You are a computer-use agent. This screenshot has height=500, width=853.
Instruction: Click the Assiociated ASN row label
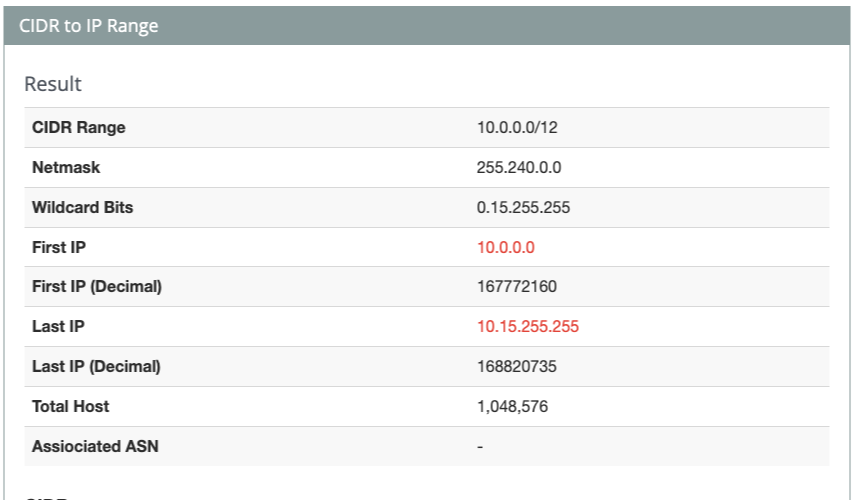[x=95, y=447]
